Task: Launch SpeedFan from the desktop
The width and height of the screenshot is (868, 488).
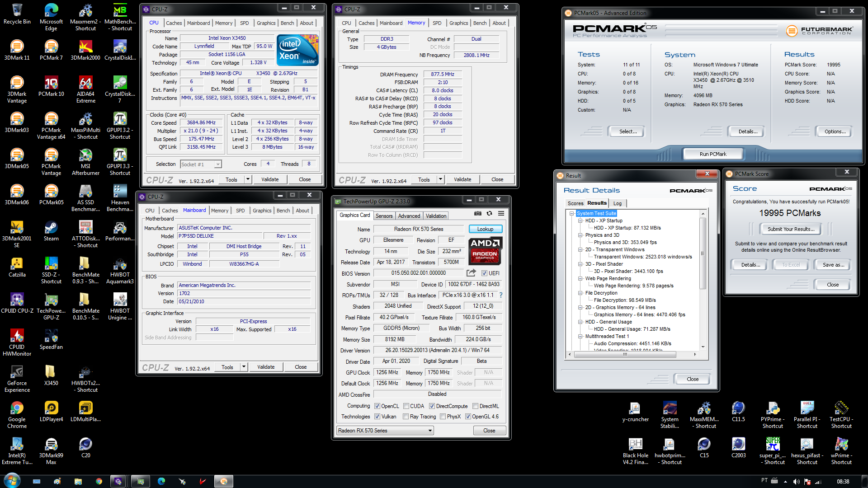Action: tap(51, 339)
